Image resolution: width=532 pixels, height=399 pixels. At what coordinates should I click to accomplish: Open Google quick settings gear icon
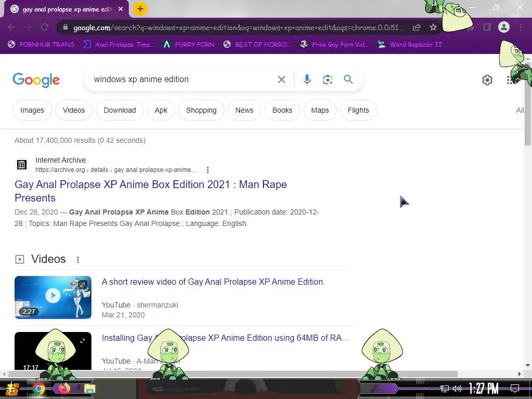pyautogui.click(x=487, y=79)
